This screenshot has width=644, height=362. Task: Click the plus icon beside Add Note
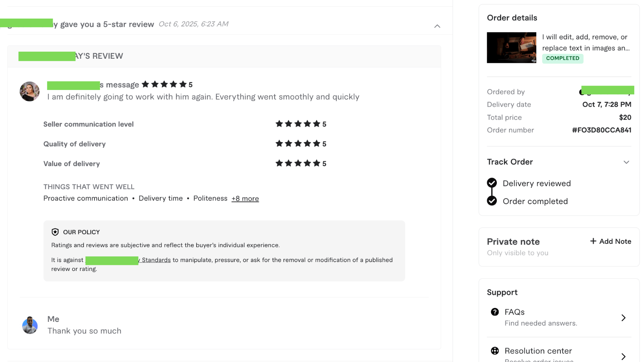click(x=593, y=241)
